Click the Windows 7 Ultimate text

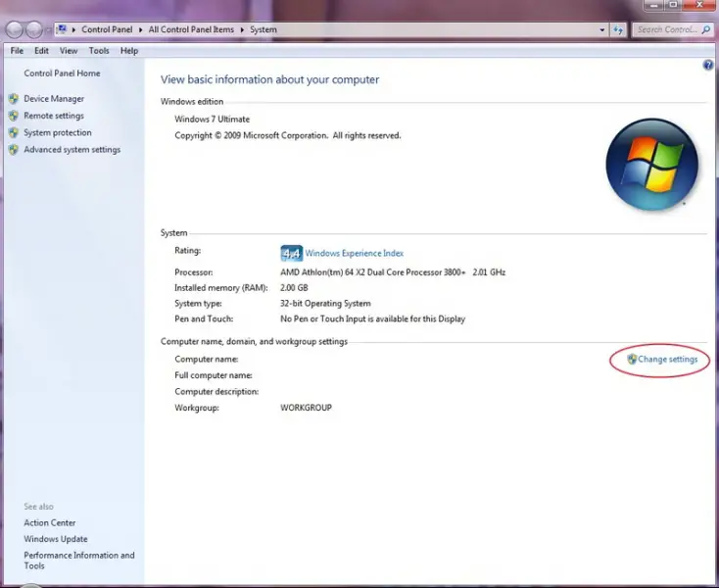point(213,120)
